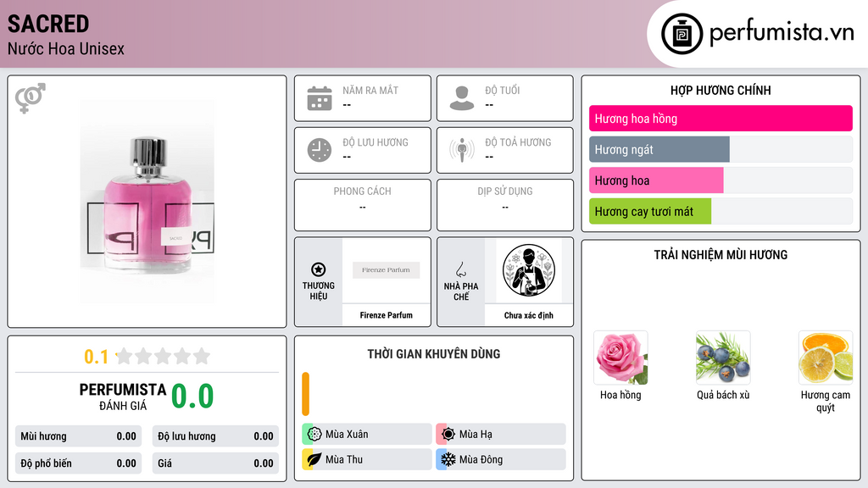Click the Perfumista đánh giá label
Screen dimensions: 868x488
click(x=123, y=396)
